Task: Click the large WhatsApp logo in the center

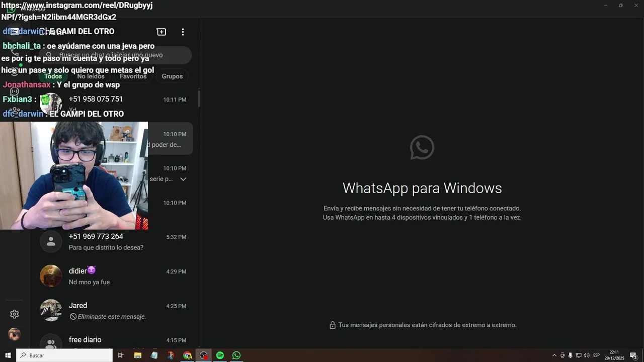Action: (x=422, y=147)
